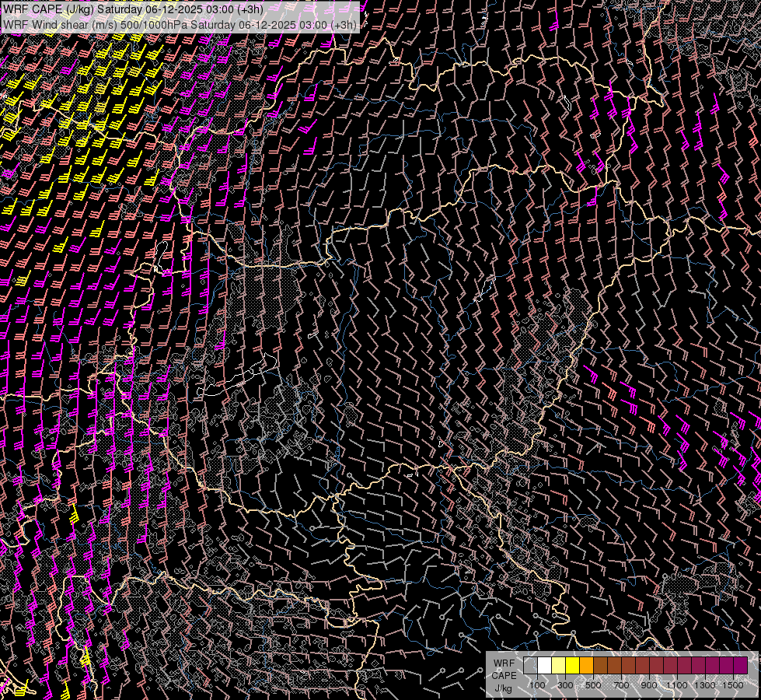
Task: Click the WRF Wind shear title line
Action: pos(180,24)
